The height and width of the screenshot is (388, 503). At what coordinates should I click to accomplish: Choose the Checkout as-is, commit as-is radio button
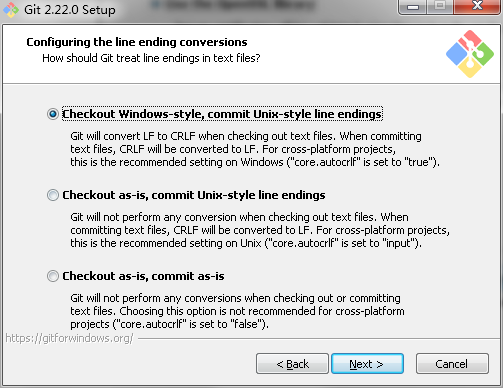pos(53,276)
